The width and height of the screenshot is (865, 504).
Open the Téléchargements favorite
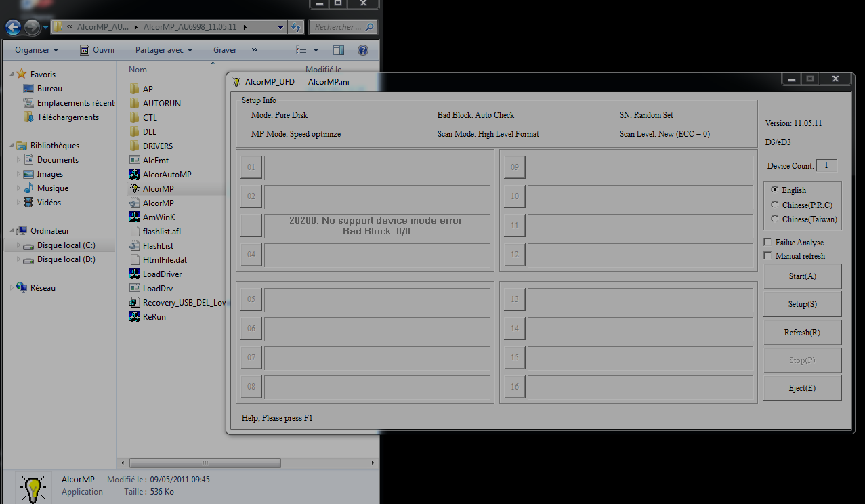point(61,117)
